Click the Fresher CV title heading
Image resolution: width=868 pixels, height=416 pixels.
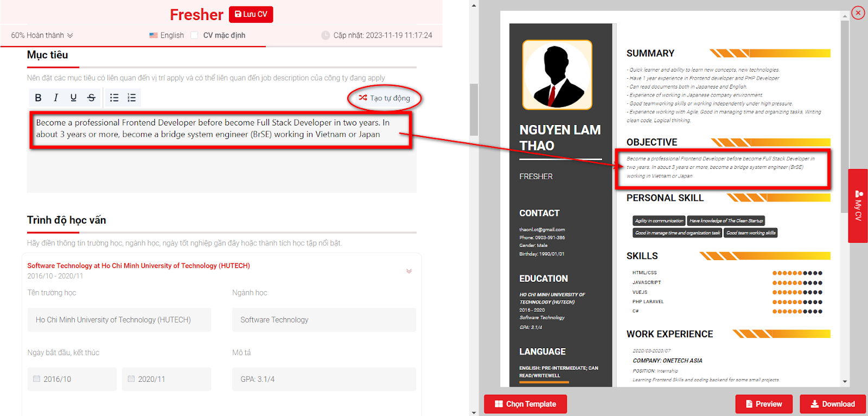(x=196, y=15)
